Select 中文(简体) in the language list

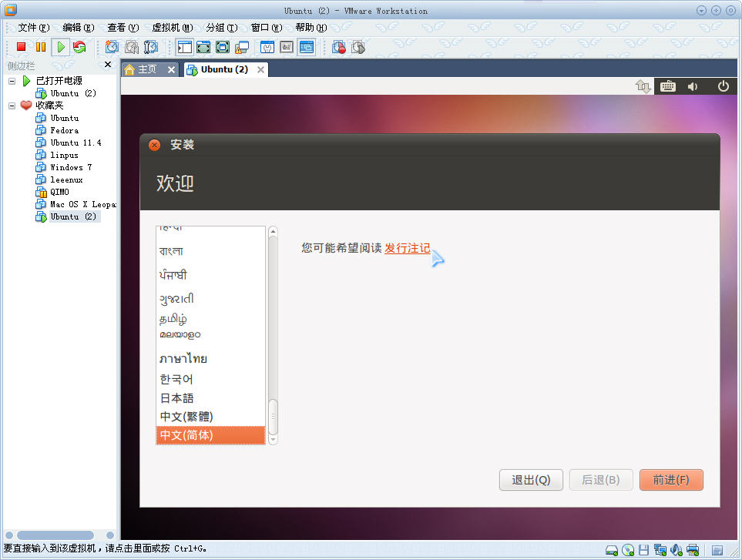pyautogui.click(x=210, y=435)
